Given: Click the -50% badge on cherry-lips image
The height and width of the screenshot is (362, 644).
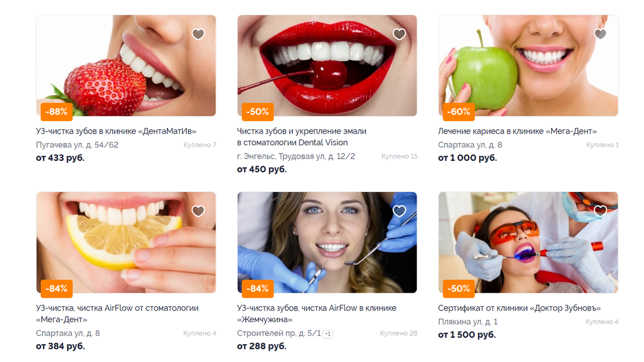Looking at the screenshot, I should pos(258,112).
